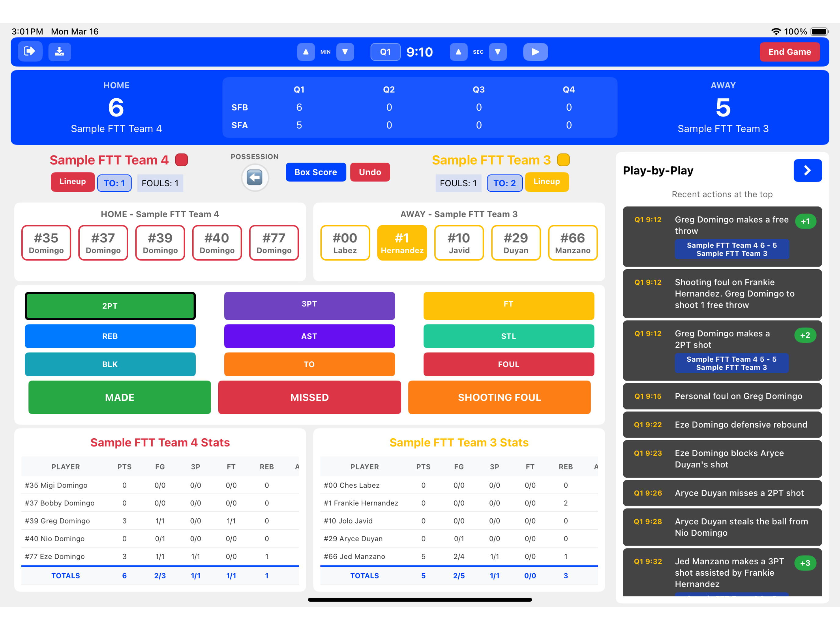
Task: Open the Team 4 red Lineup
Action: pyautogui.click(x=73, y=182)
